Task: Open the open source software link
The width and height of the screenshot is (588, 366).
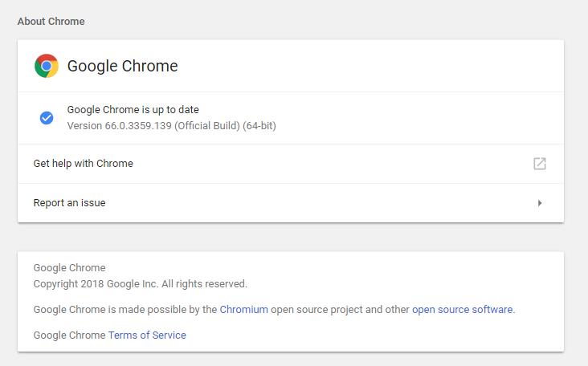Action: click(x=462, y=310)
